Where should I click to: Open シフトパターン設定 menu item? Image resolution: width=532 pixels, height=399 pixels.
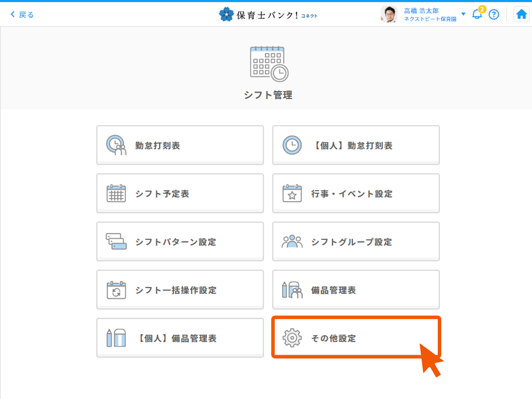click(180, 242)
